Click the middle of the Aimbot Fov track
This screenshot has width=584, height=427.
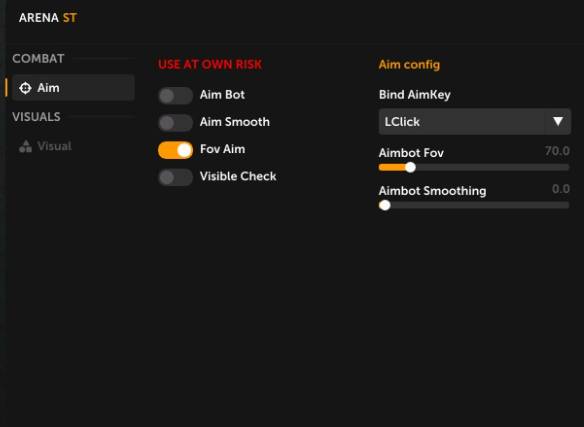[x=474, y=167]
